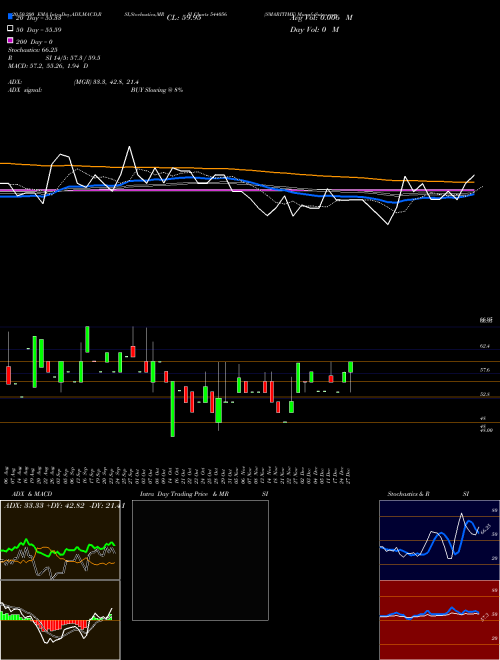Click the 'Stochastics: 66.23' reading
The image size is (500, 660).
pos(32,50)
